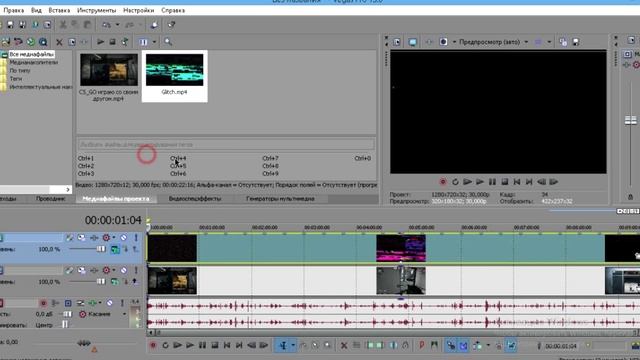This screenshot has height=360, width=640.
Task: Click the tag input field in the tags panel
Action: point(226,144)
